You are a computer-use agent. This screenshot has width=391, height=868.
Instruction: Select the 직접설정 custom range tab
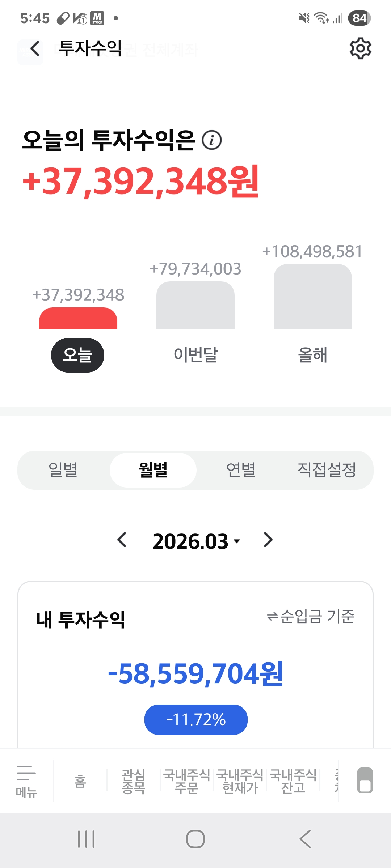click(x=327, y=470)
